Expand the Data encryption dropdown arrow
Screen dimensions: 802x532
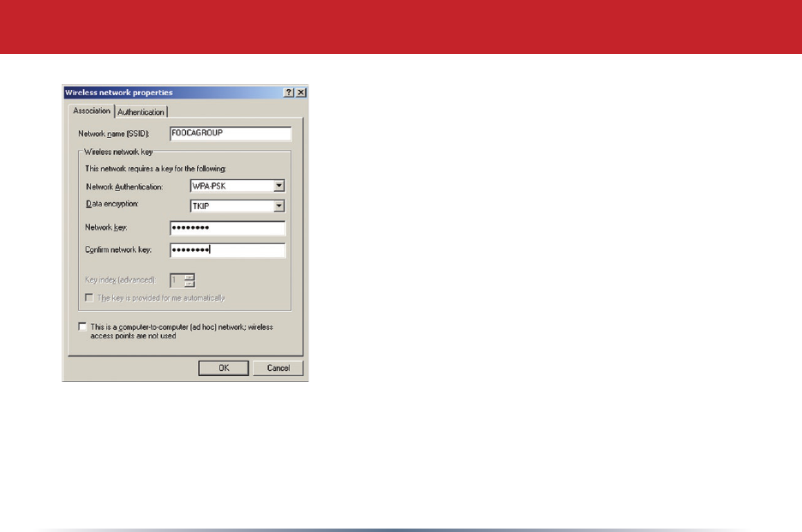pyautogui.click(x=278, y=206)
